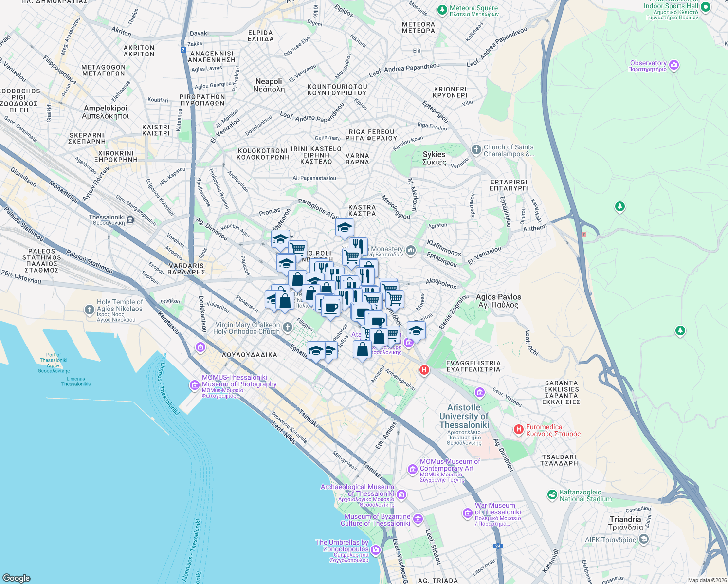Select the graduation cap marker near Kastra
The height and width of the screenshot is (584, 728).
point(345,227)
